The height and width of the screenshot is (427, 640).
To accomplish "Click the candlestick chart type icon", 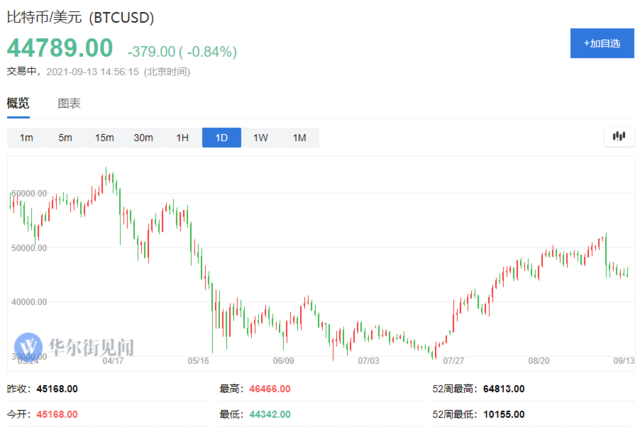I will pos(619,137).
